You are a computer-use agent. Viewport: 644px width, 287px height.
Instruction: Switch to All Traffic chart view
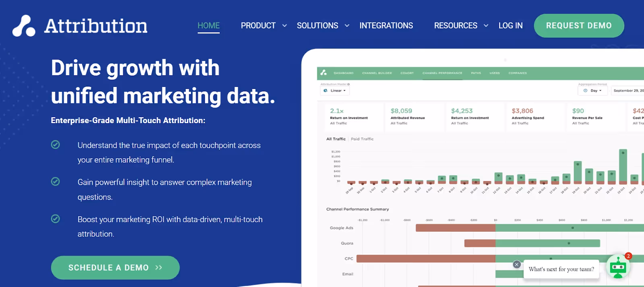coord(336,139)
